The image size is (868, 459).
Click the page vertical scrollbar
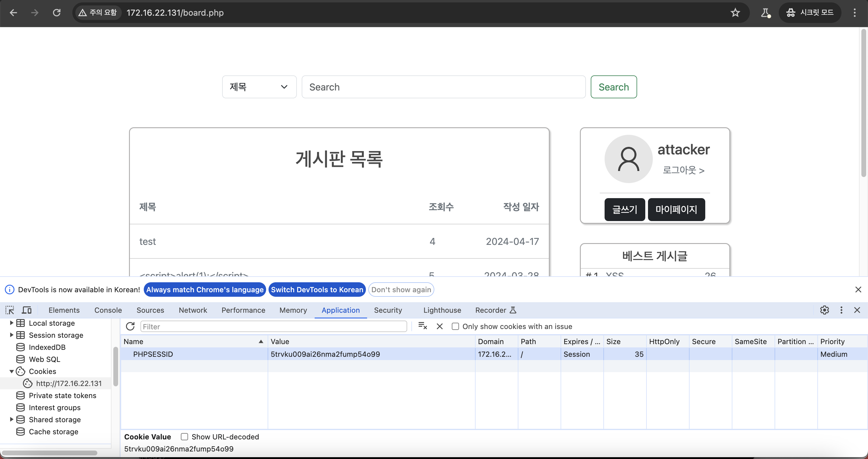coord(863,103)
